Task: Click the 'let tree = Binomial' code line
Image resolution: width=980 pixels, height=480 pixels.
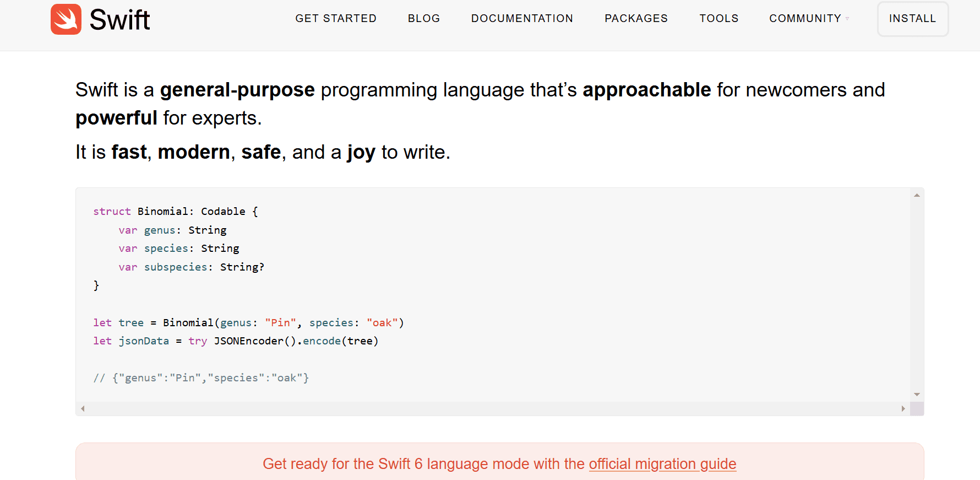Action: point(249,323)
